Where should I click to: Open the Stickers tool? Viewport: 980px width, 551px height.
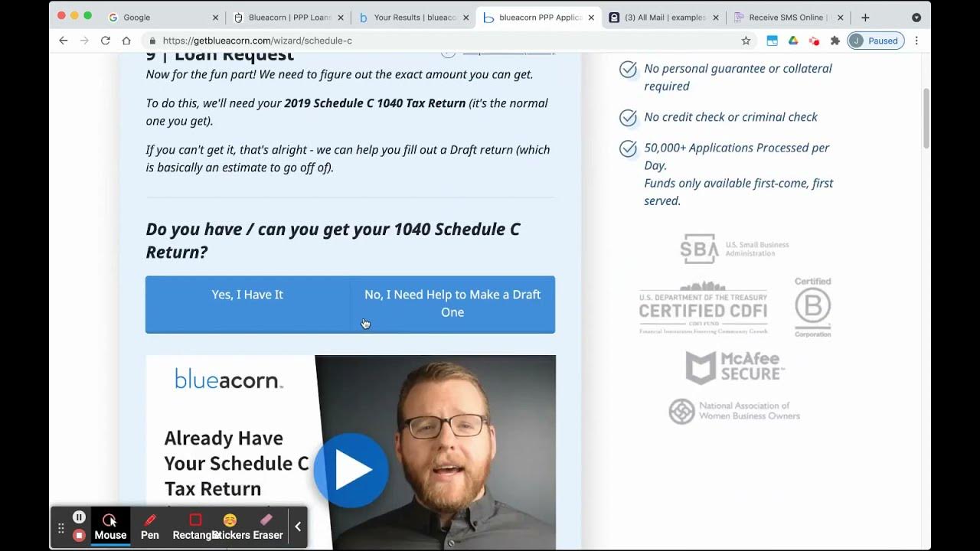230,527
